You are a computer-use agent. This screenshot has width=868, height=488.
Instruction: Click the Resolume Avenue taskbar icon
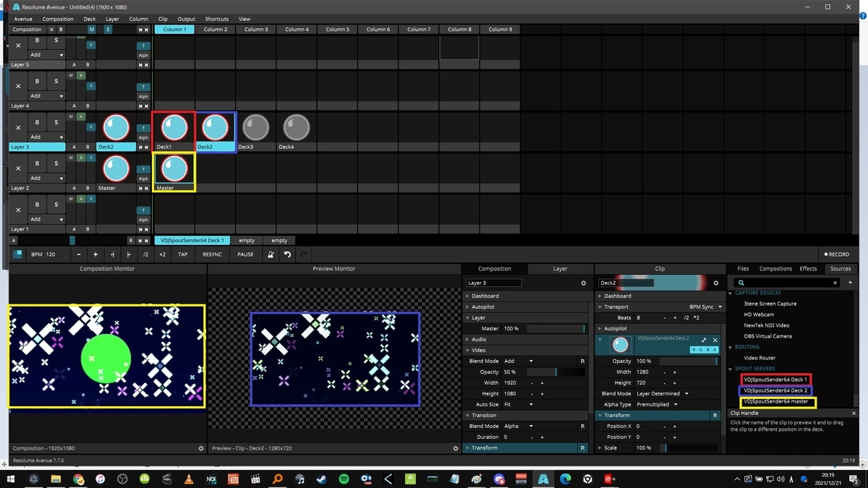point(542,479)
